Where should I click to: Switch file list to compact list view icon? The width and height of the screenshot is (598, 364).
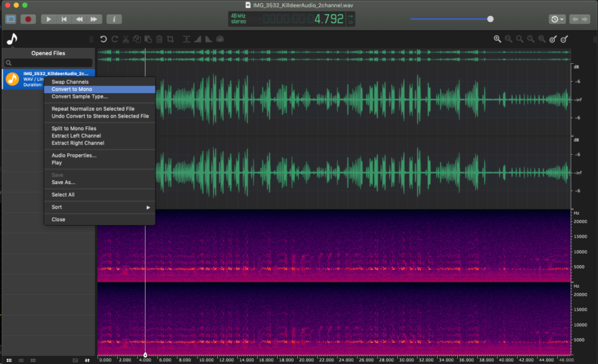[x=21, y=360]
